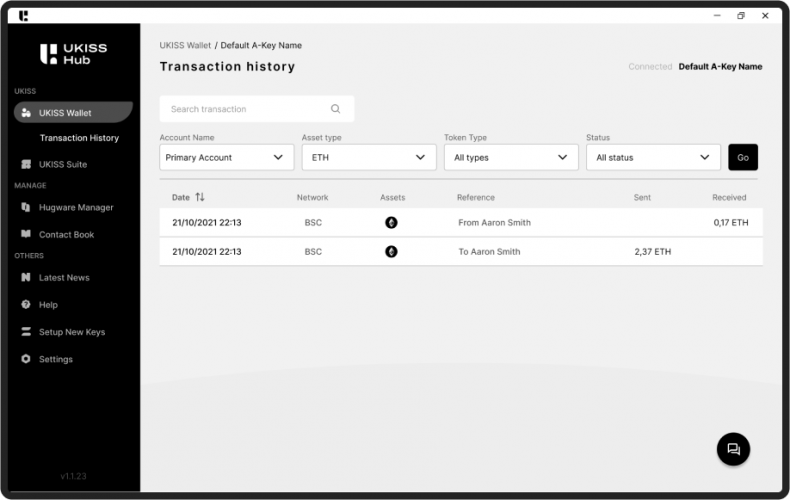Expand the Token Type All types dropdown
The image size is (790, 500).
coord(511,157)
